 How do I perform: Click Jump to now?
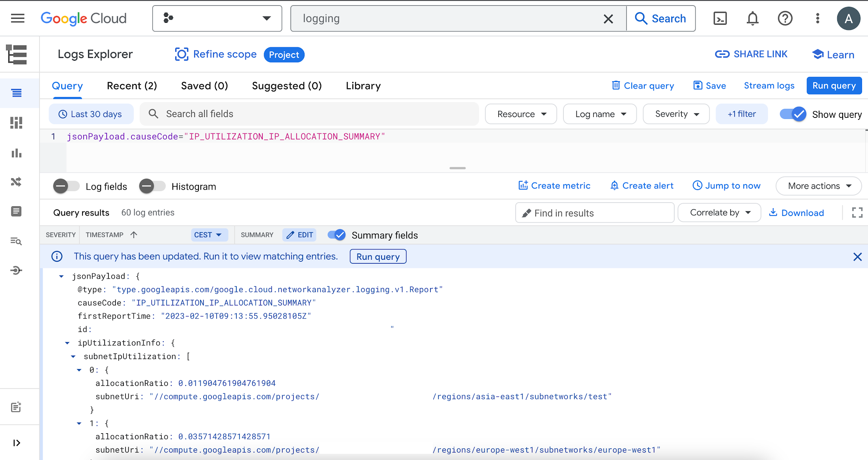(726, 186)
